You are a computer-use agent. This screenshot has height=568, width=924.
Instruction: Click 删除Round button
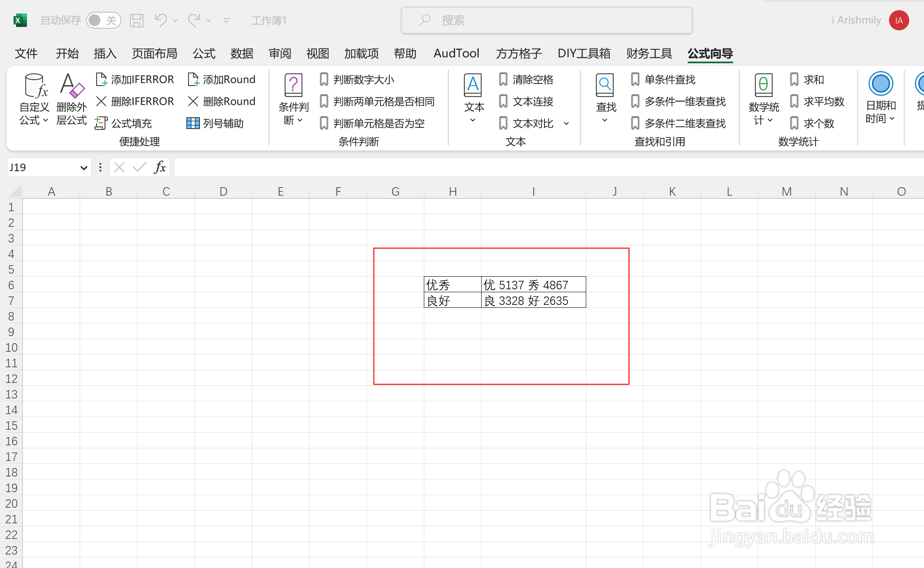coord(222,101)
